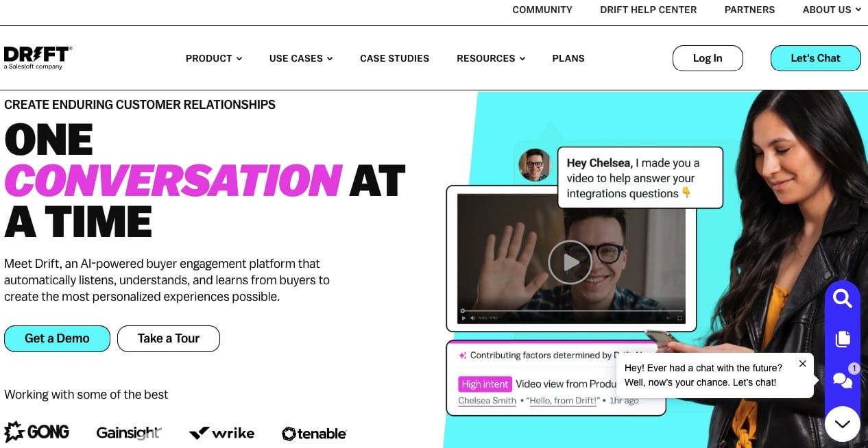Click the video progress bar
868x448 pixels.
coord(572,311)
